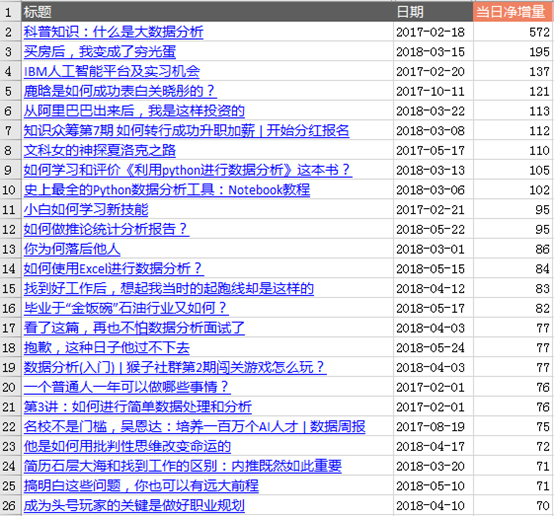Select row header number 13
Image resolution: width=554 pixels, height=516 pixels.
pyautogui.click(x=10, y=249)
